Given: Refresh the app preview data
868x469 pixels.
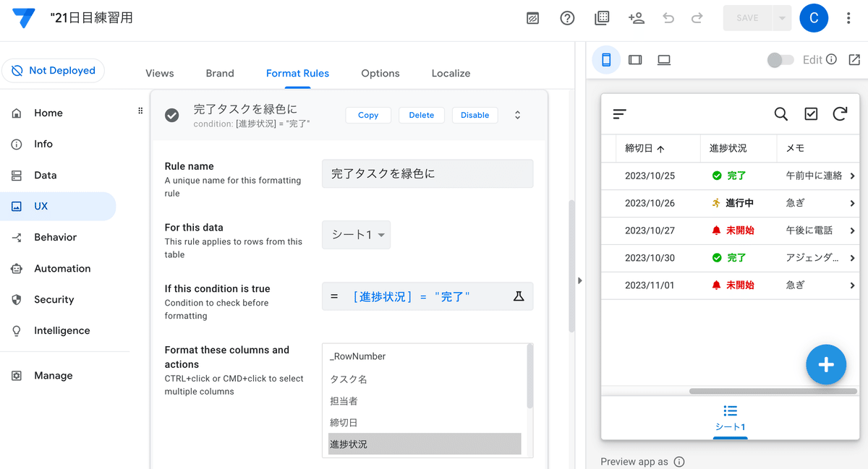Looking at the screenshot, I should point(838,113).
